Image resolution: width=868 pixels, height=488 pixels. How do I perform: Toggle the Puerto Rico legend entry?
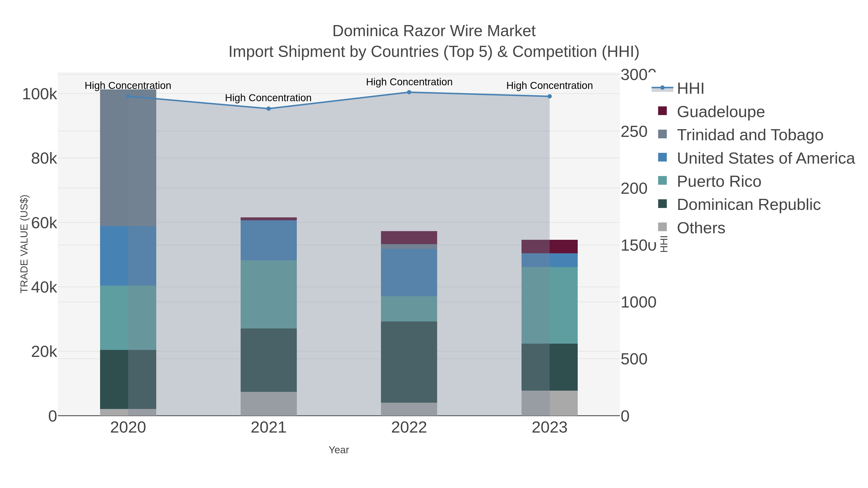(x=709, y=181)
